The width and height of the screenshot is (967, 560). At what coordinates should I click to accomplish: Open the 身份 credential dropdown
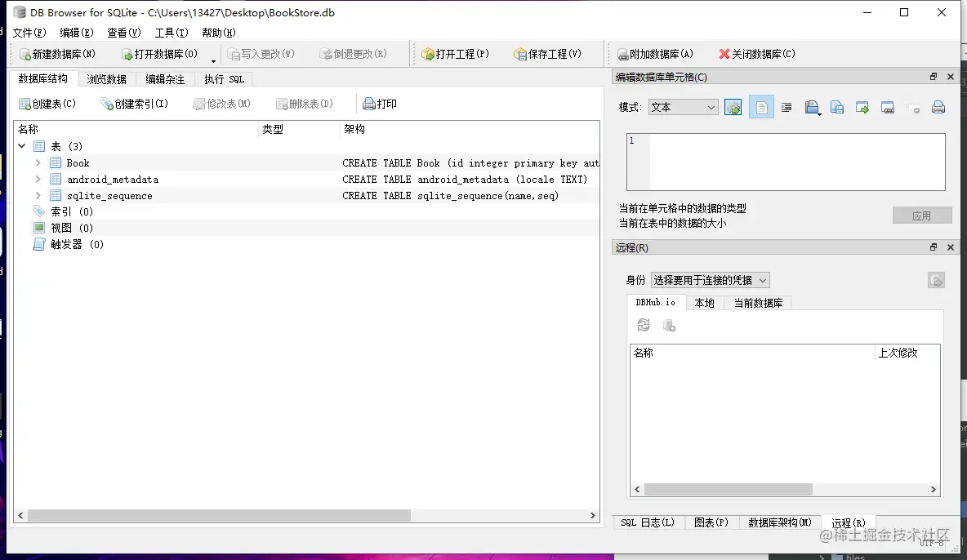pyautogui.click(x=710, y=280)
